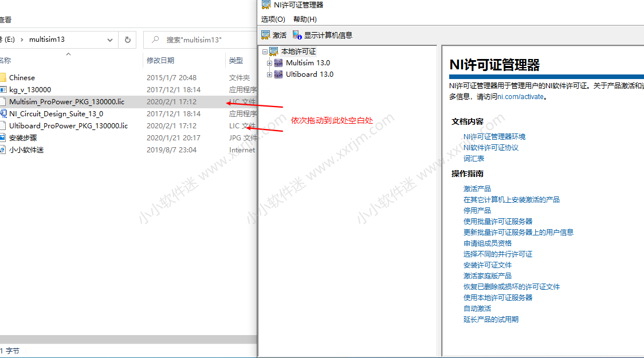Click the search multisim13 input field

click(201, 40)
